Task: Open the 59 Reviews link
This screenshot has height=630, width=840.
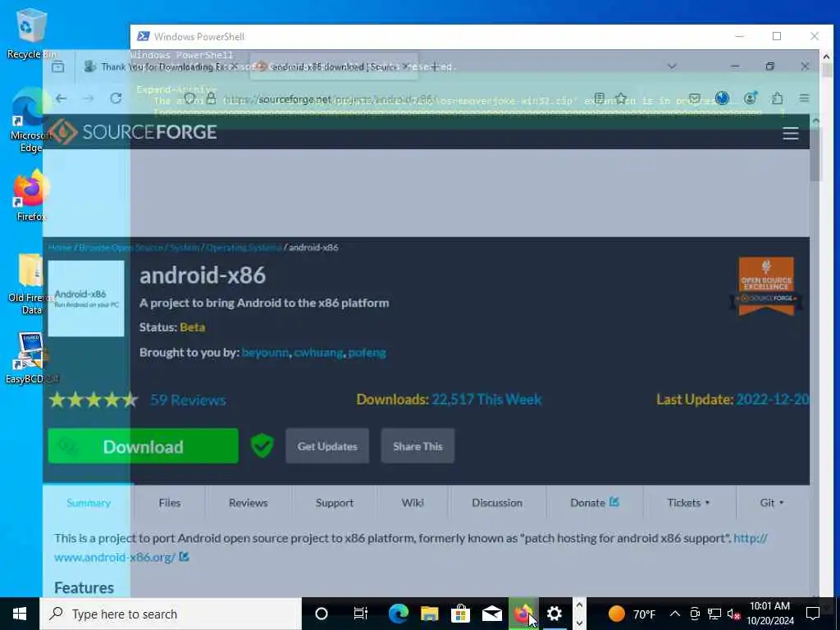Action: click(188, 400)
